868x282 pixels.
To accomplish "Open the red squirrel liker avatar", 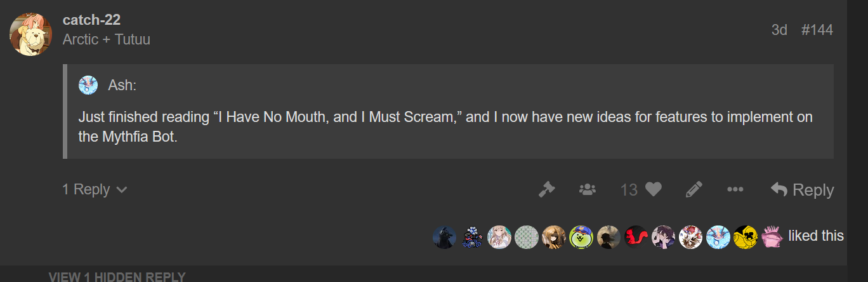I will click(x=636, y=237).
